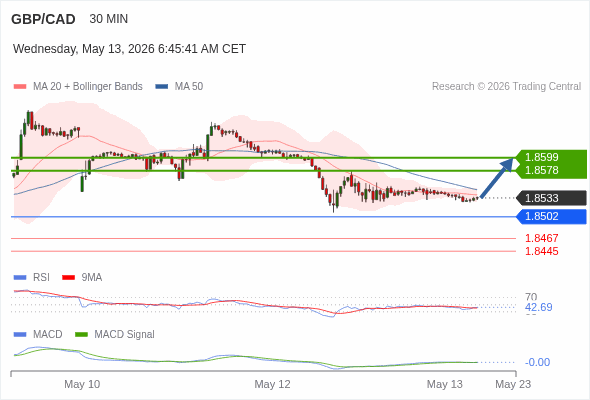This screenshot has height=400, width=590.
Task: Click the RSI legend label
Action: pos(41,278)
